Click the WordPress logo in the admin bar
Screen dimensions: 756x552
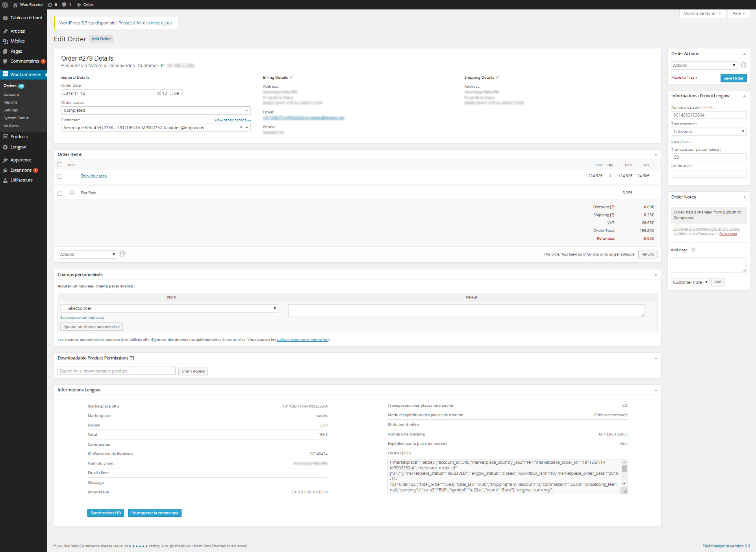(5, 5)
